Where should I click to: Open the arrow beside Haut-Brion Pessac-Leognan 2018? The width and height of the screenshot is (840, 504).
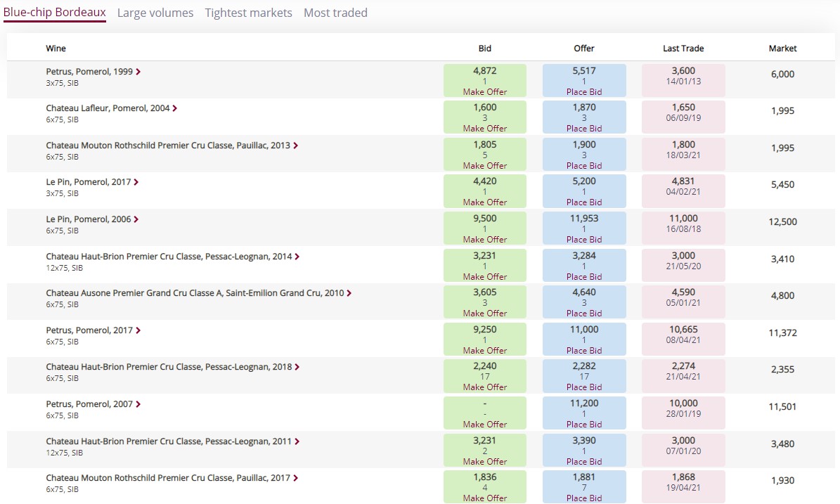(x=297, y=368)
